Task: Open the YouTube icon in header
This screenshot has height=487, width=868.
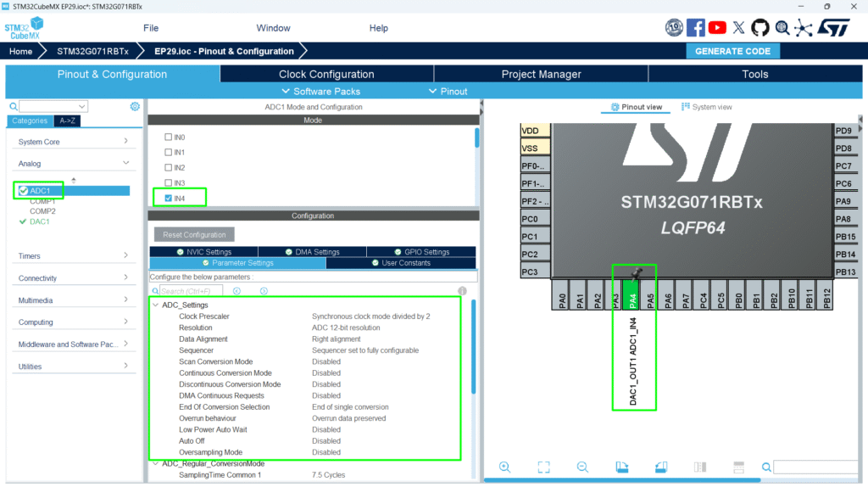Action: point(717,28)
